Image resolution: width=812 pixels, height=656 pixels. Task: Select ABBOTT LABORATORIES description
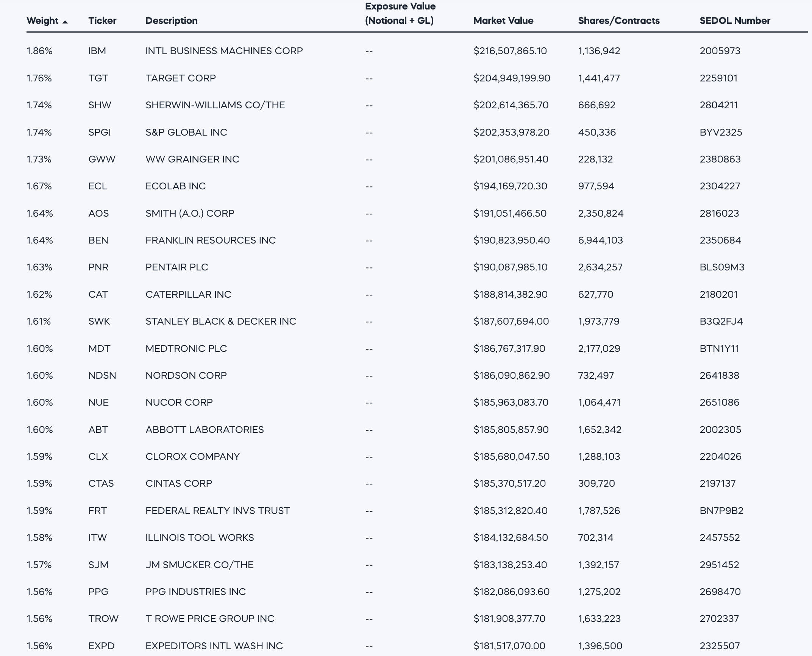coord(205,430)
